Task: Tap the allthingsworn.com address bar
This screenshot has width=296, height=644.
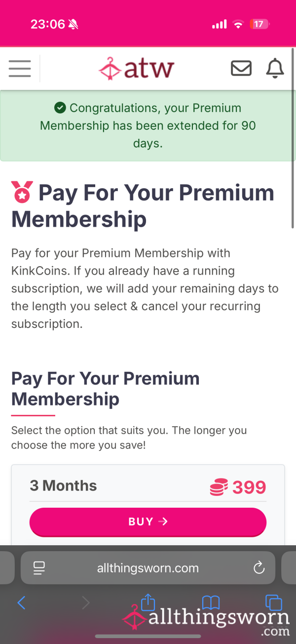Action: tap(148, 568)
